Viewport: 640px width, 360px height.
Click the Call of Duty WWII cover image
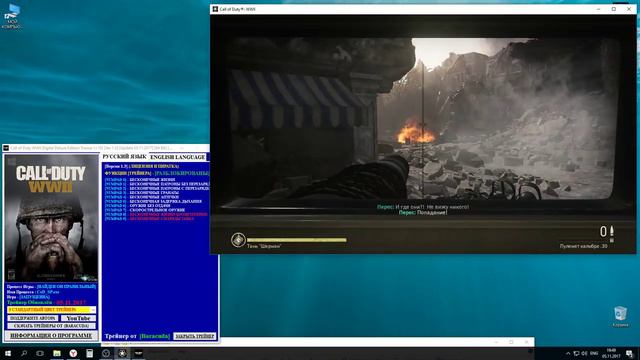point(51,218)
